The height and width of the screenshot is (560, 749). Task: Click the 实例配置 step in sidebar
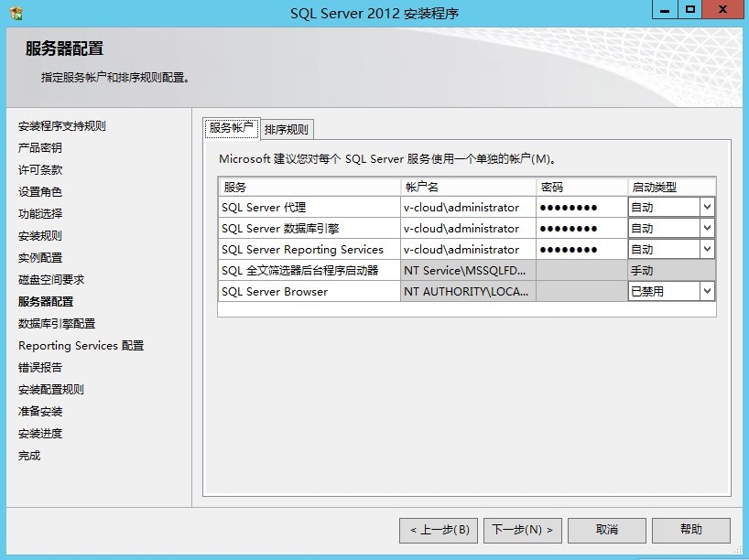click(40, 258)
